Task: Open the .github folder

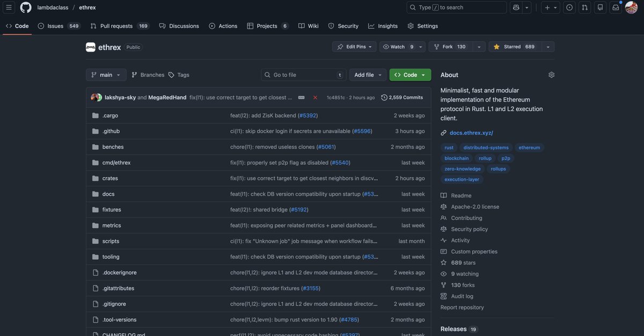Action: pyautogui.click(x=111, y=131)
